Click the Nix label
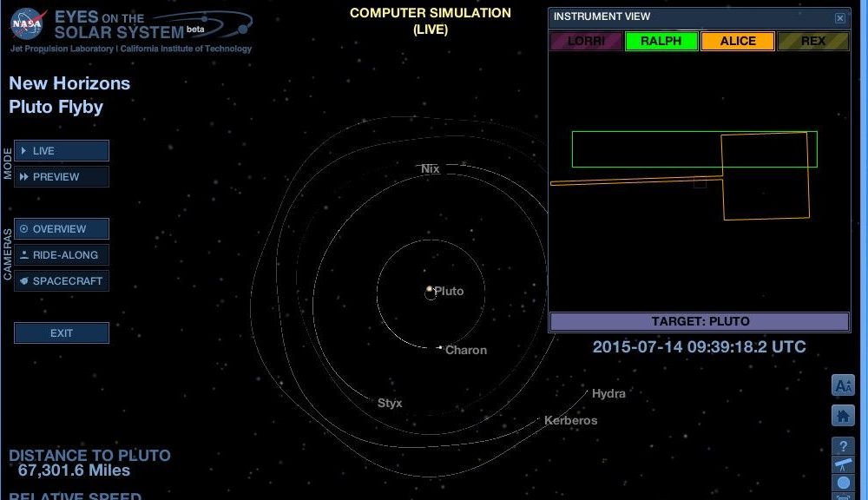The image size is (868, 500). pyautogui.click(x=431, y=168)
